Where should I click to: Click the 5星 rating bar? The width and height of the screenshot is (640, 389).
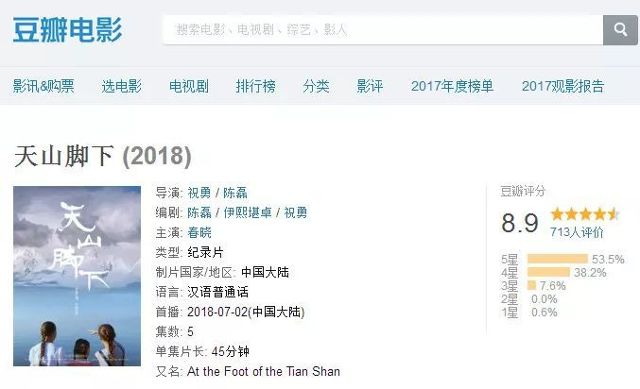(x=558, y=259)
